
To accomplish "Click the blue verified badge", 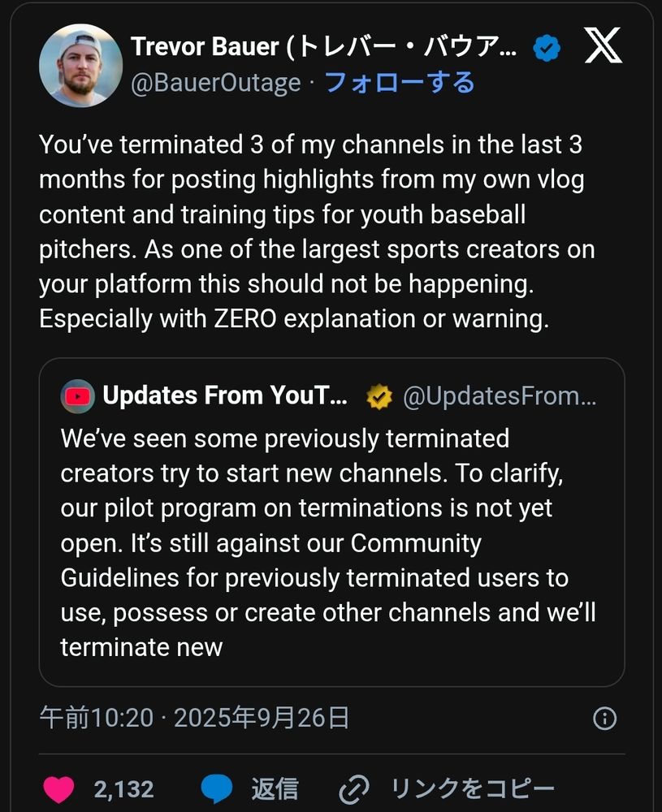I will point(546,48).
